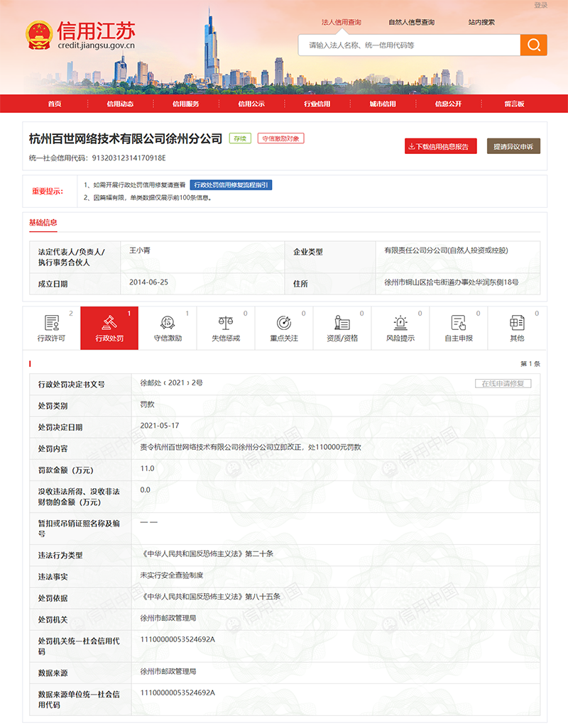The height and width of the screenshot is (728, 568).
Task: Open the 资质/资格 certificate icon
Action: tap(342, 322)
